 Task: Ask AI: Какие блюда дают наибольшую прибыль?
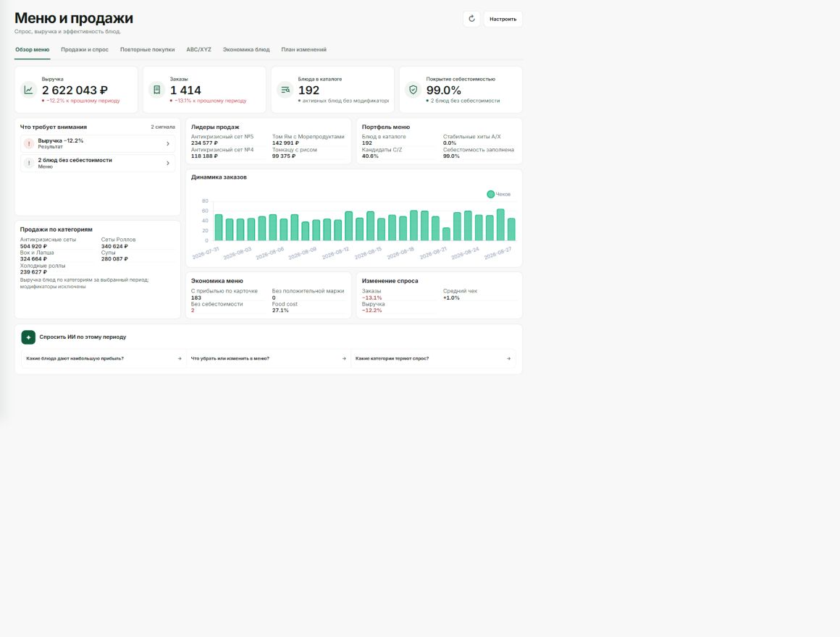(x=104, y=358)
